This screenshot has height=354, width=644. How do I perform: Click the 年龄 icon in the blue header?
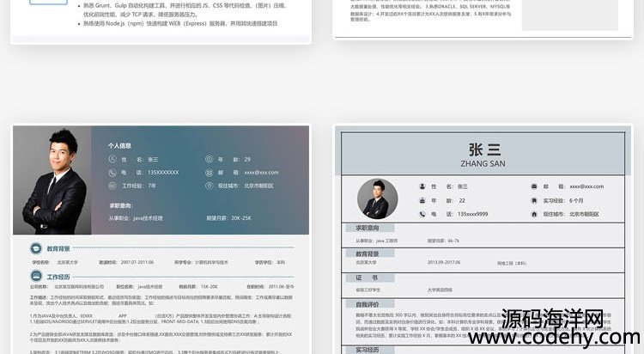click(x=209, y=159)
